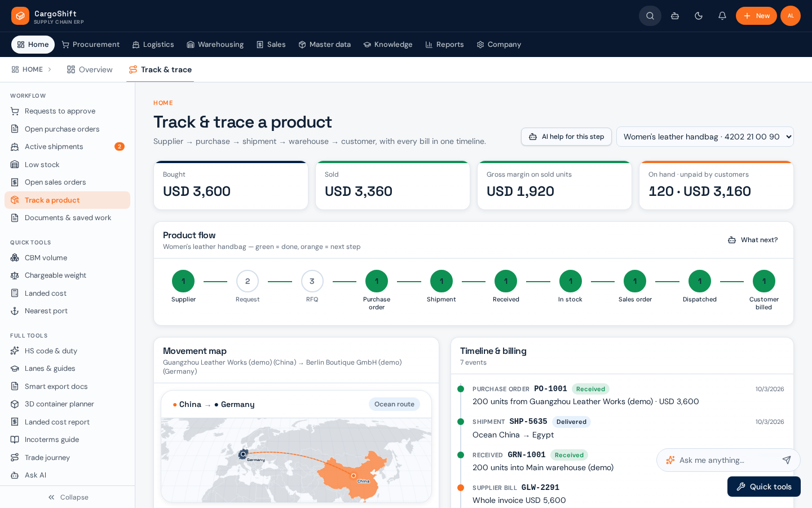Open the Logistics menu
This screenshot has width=812, height=508.
(153, 45)
